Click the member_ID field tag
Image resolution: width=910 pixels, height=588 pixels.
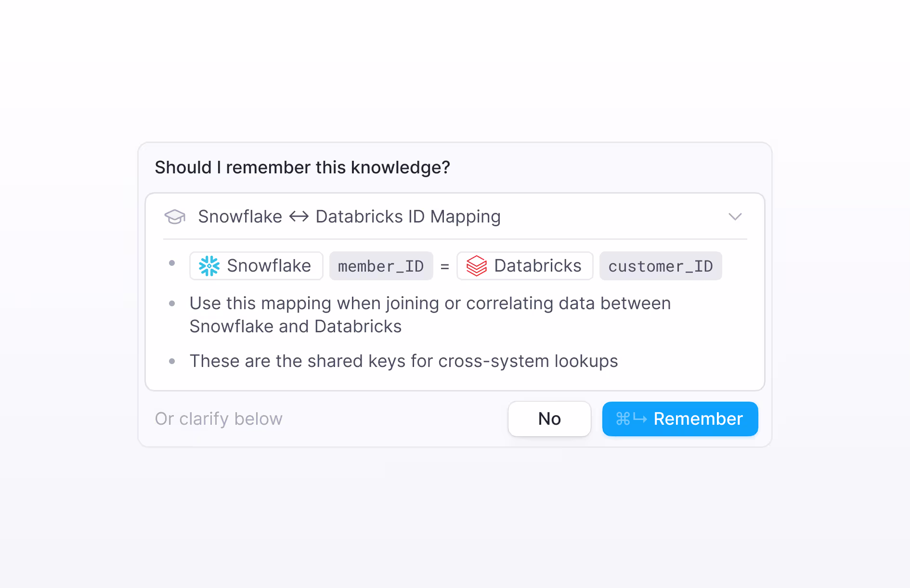click(381, 266)
